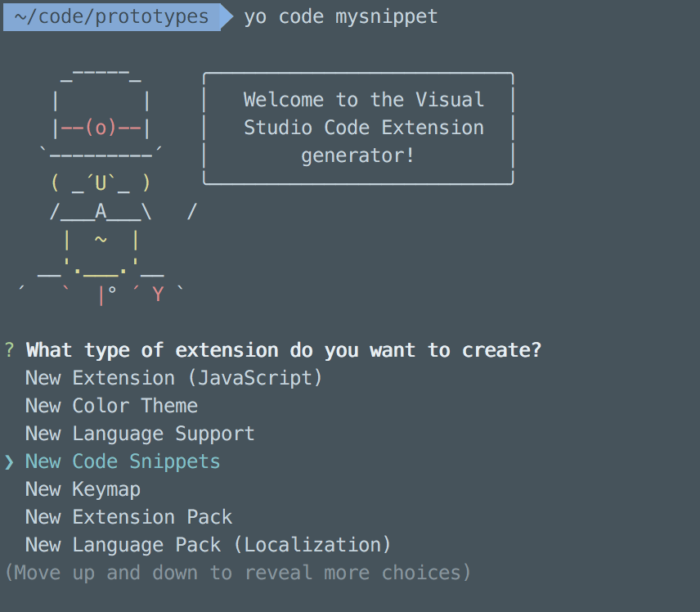Select New Extension Pack option

click(x=128, y=517)
